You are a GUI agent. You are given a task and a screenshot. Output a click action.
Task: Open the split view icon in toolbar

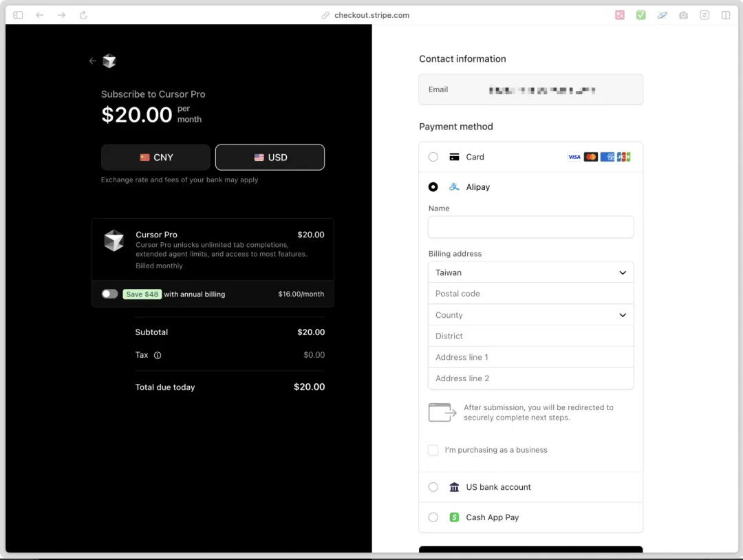click(x=726, y=15)
